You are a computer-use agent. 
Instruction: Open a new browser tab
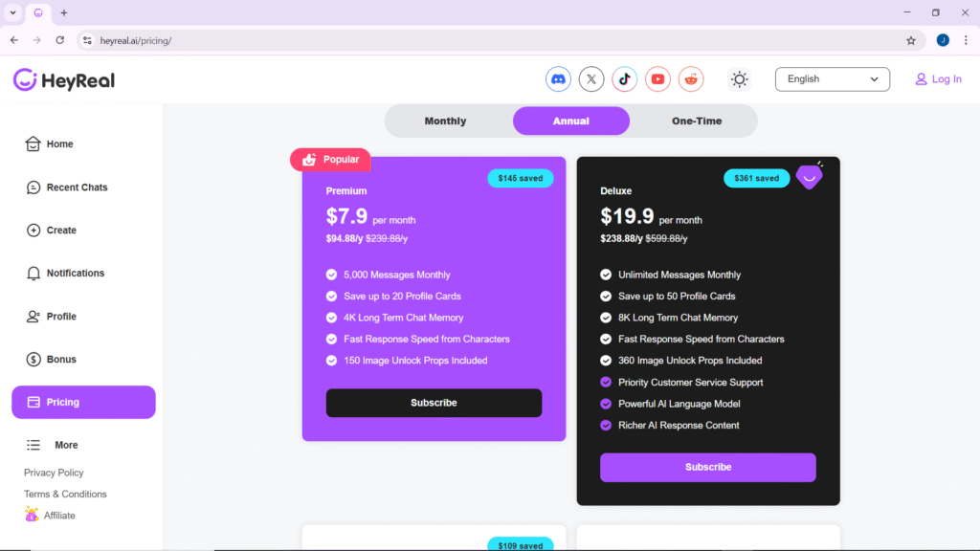pyautogui.click(x=64, y=12)
